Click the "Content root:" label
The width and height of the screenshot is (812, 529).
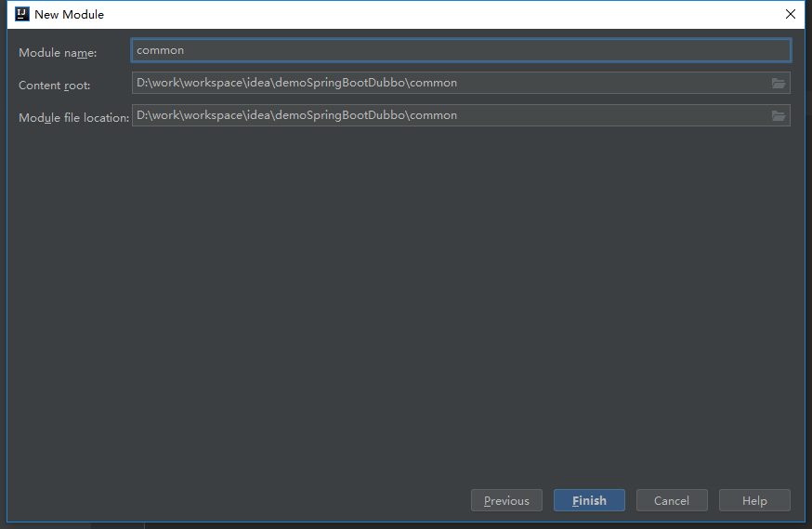[55, 86]
